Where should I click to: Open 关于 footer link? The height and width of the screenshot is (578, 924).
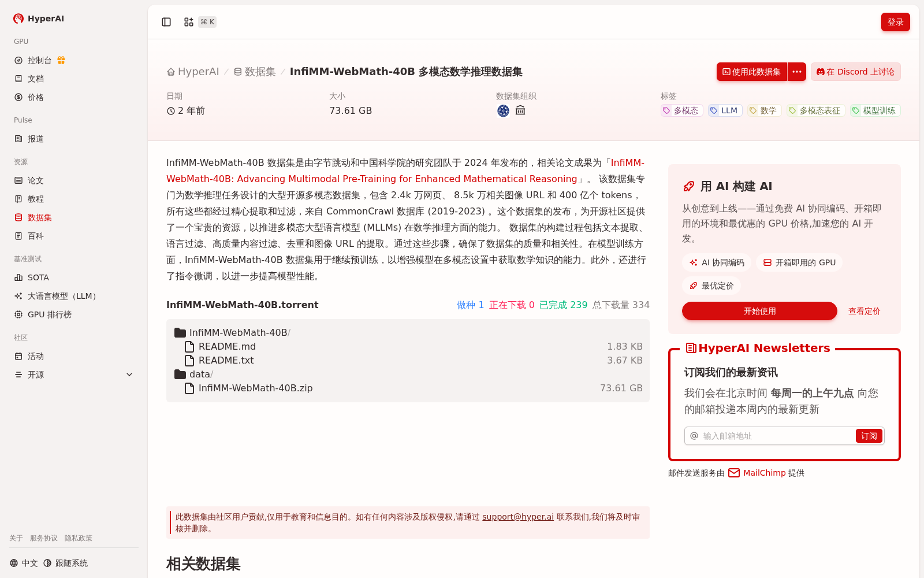coord(16,538)
